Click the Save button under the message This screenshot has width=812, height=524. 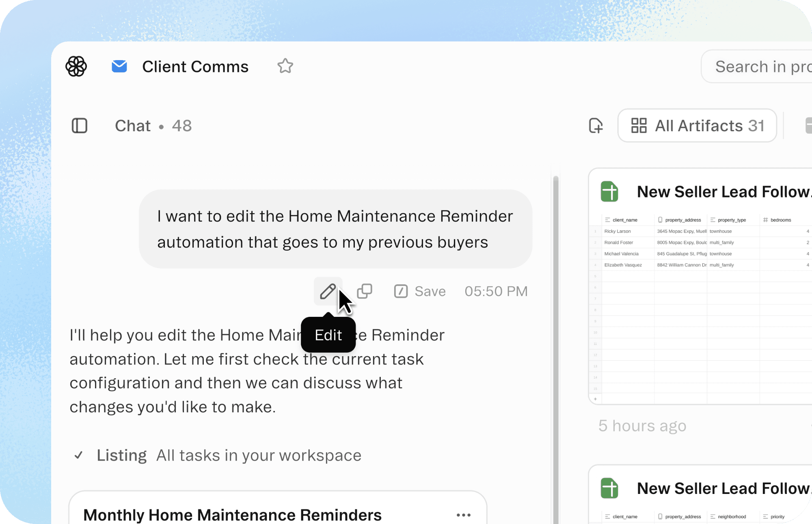(420, 291)
